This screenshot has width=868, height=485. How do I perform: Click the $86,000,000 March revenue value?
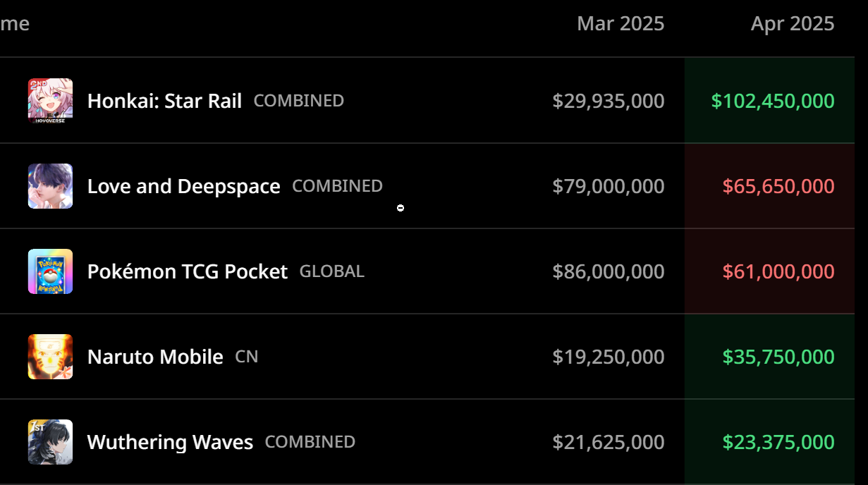609,271
